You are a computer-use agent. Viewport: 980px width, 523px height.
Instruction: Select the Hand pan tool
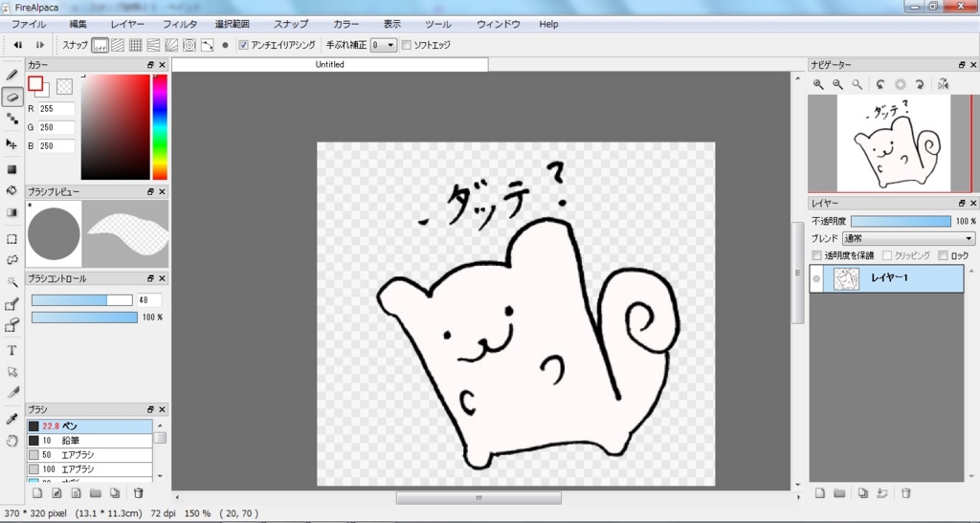point(11,441)
